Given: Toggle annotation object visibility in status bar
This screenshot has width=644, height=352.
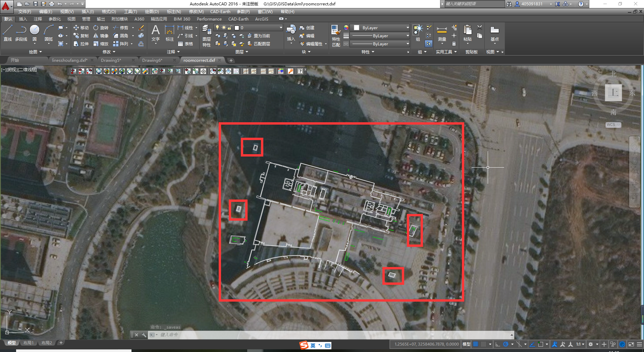Looking at the screenshot, I should pyautogui.click(x=555, y=344).
